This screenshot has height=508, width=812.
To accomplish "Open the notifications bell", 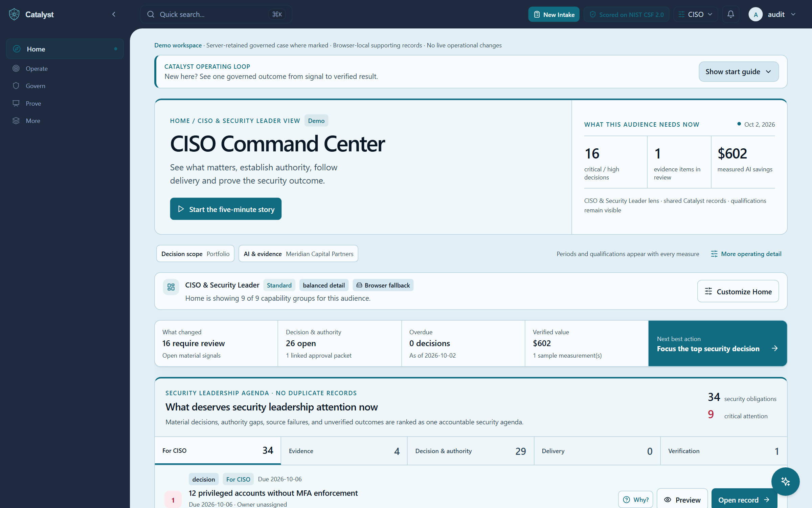I will (x=731, y=14).
